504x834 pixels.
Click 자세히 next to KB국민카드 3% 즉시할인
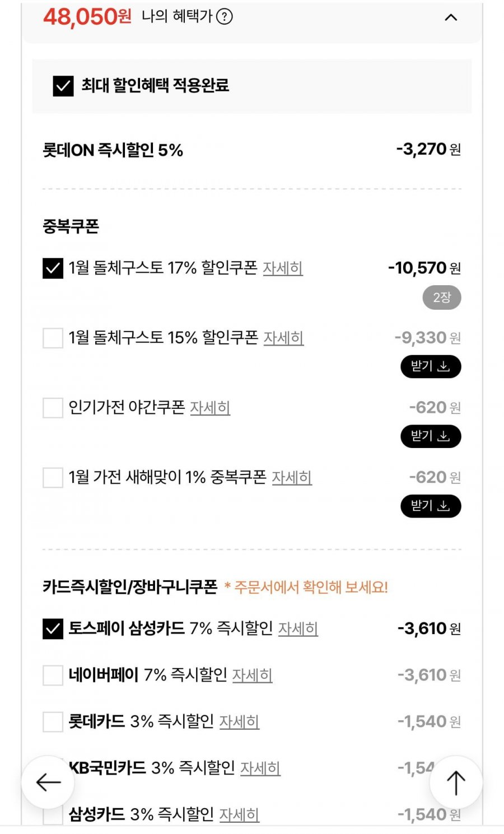[x=260, y=768]
